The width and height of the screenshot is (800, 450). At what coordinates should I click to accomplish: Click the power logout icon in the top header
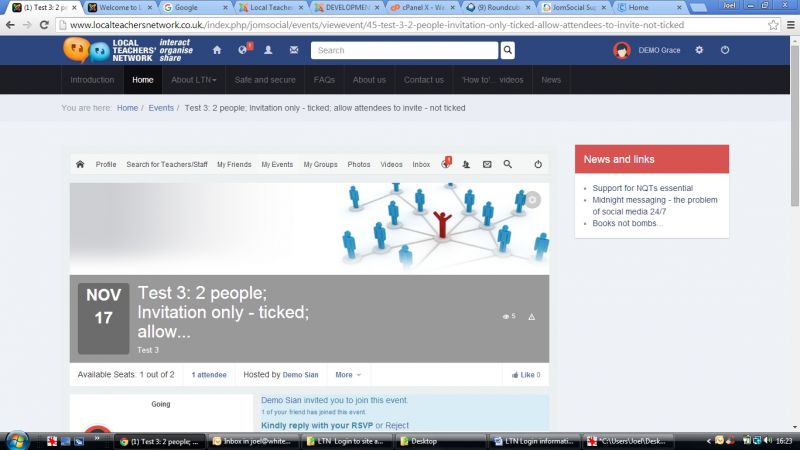click(x=725, y=50)
